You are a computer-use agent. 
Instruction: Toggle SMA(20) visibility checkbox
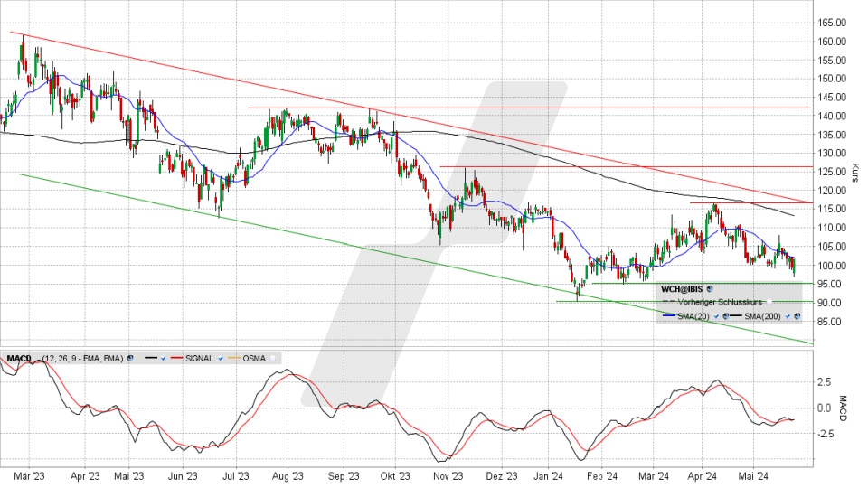(x=716, y=316)
